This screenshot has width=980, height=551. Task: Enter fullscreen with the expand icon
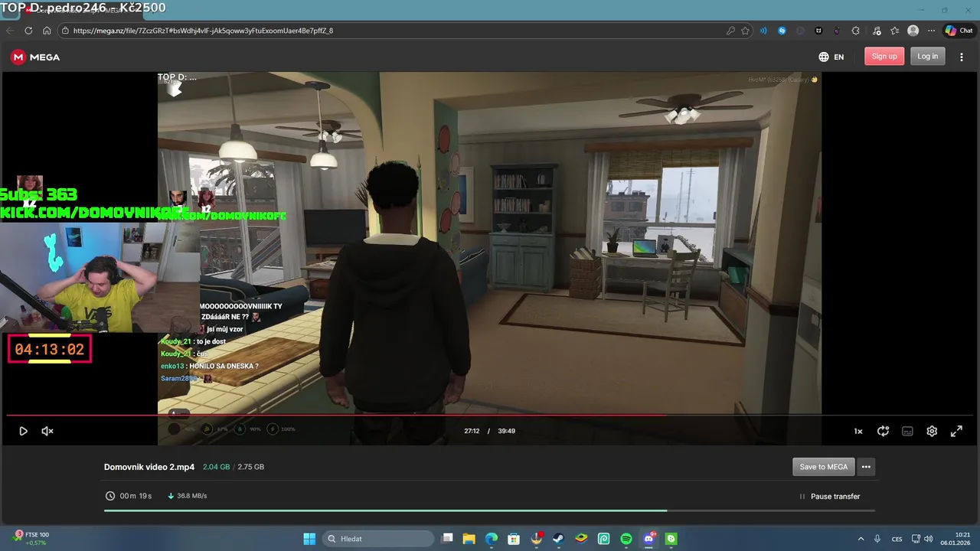click(x=956, y=431)
